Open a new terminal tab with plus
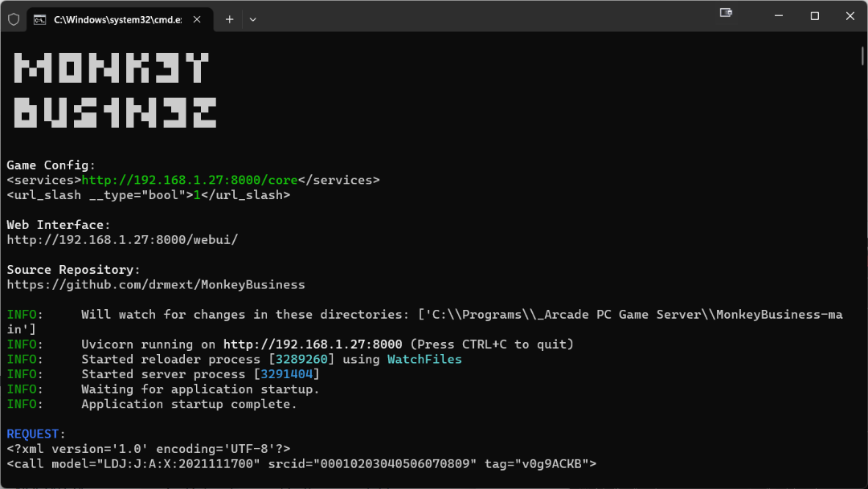Image resolution: width=868 pixels, height=489 pixels. pyautogui.click(x=229, y=19)
